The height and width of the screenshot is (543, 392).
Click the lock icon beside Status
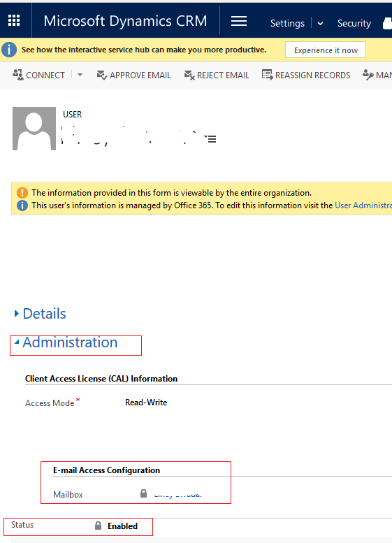tap(98, 526)
